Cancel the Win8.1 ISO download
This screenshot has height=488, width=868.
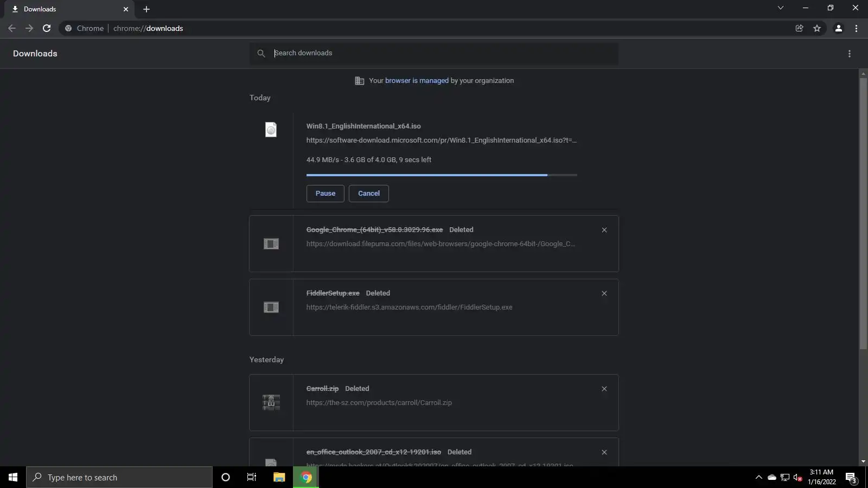pos(369,194)
